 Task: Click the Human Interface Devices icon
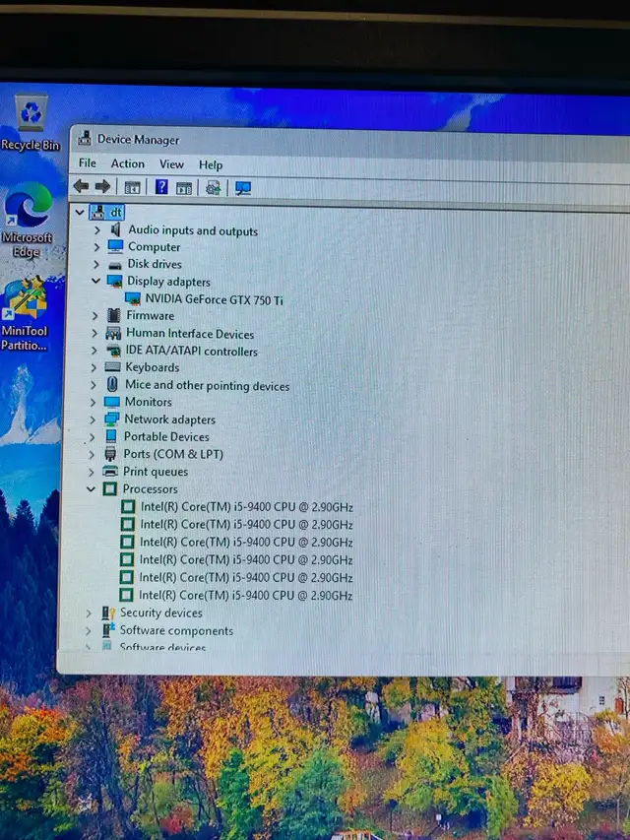point(113,333)
